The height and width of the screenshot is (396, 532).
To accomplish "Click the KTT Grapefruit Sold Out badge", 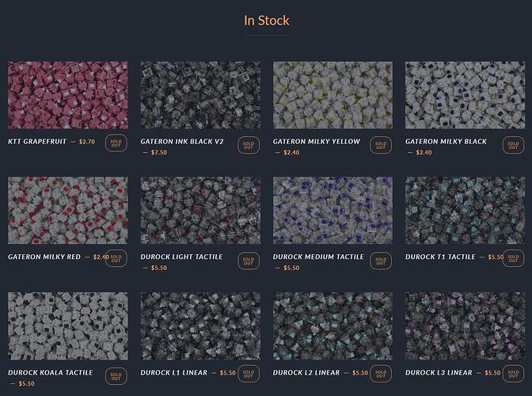I will [116, 143].
